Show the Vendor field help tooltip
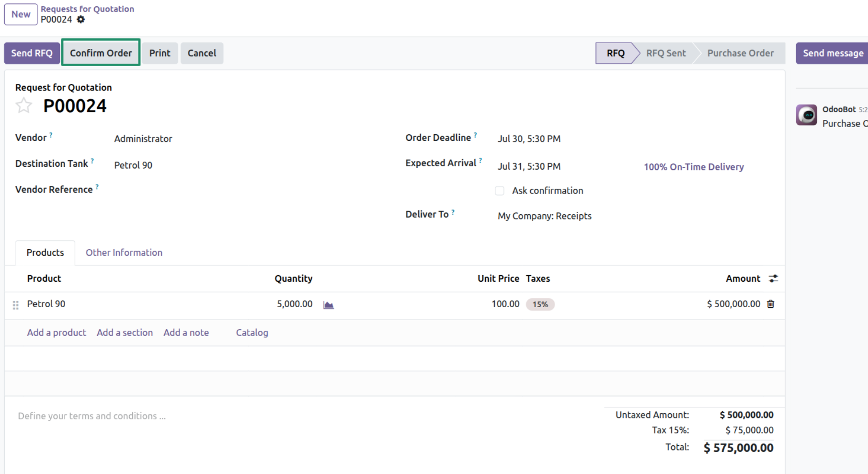Image resolution: width=868 pixels, height=474 pixels. point(51,135)
